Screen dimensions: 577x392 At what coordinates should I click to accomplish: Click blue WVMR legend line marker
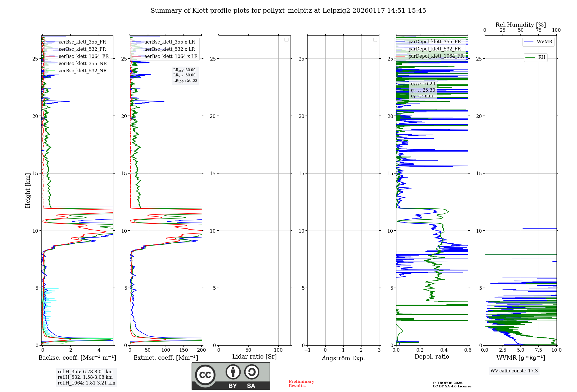click(529, 42)
